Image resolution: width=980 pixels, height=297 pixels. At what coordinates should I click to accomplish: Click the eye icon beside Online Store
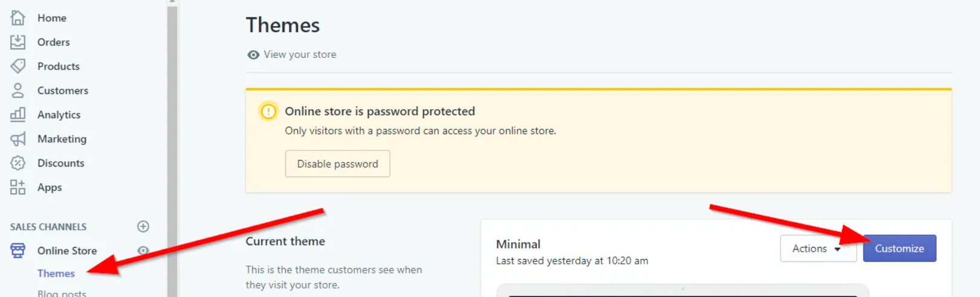click(x=143, y=251)
